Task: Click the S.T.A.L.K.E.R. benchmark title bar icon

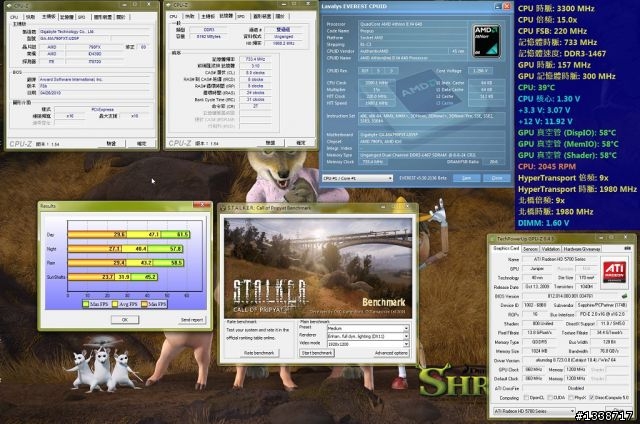Action: click(223, 208)
